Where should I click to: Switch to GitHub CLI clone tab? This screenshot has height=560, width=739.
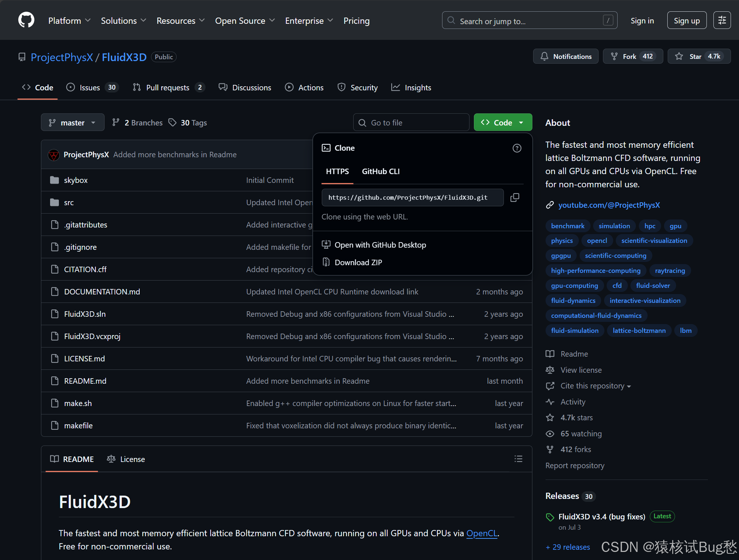(x=381, y=171)
